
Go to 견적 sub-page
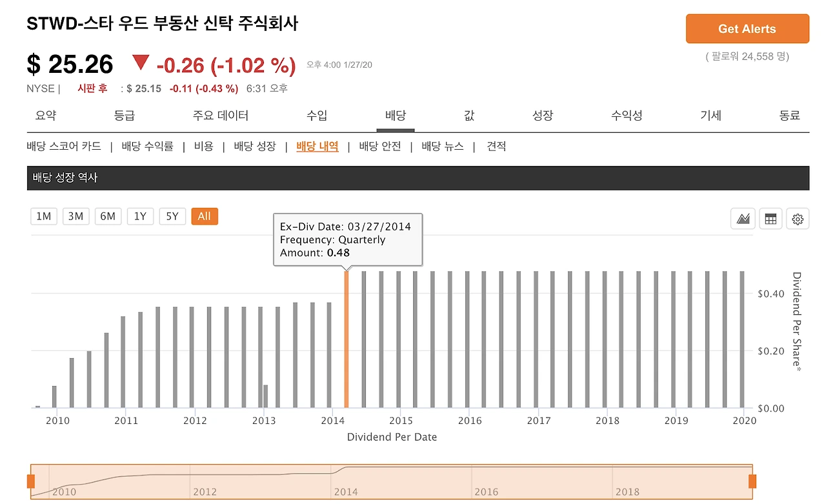pos(496,146)
